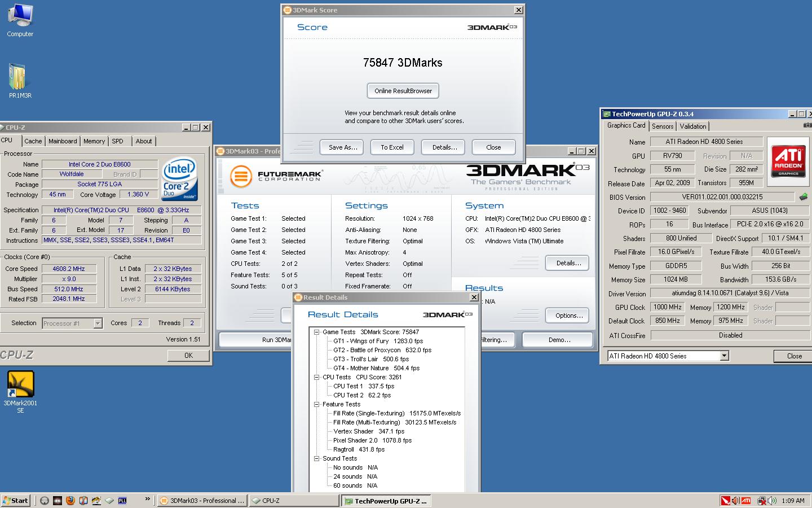Click the dark square icon in quick launch
The image size is (812, 508).
click(57, 501)
